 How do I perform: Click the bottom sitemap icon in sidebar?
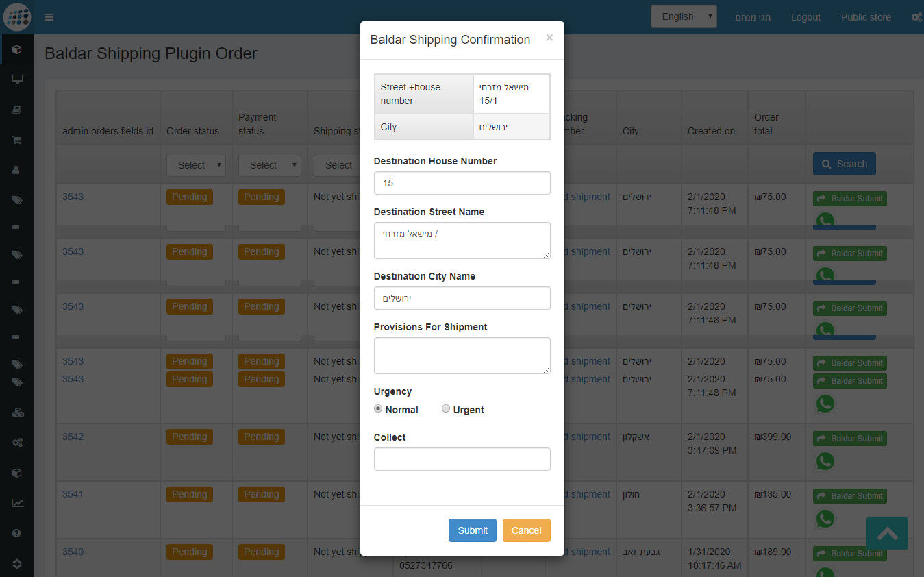[17, 563]
